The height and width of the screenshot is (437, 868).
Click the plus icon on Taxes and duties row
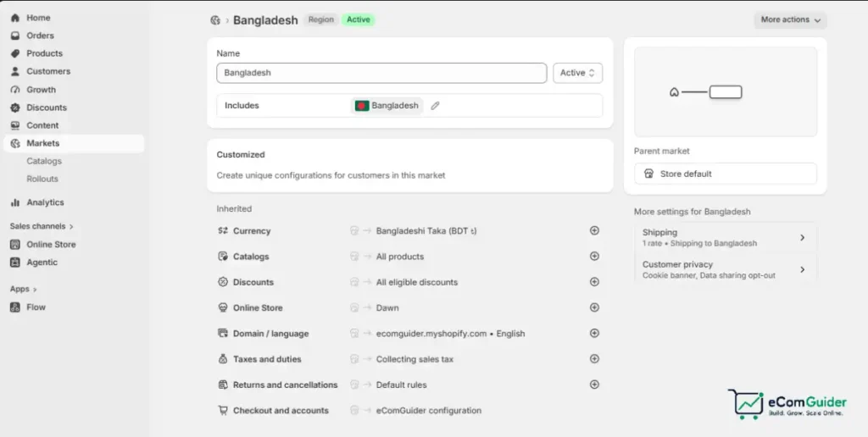click(594, 358)
